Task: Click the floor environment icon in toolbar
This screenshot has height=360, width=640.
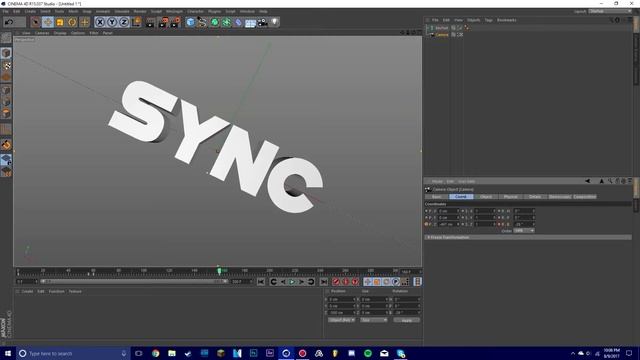Action: (x=250, y=22)
